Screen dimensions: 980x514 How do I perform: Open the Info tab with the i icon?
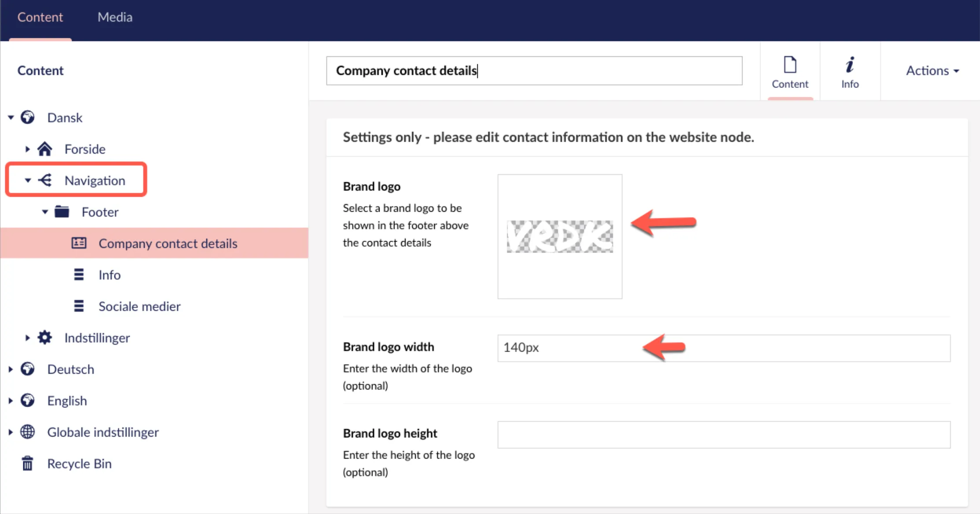point(850,72)
